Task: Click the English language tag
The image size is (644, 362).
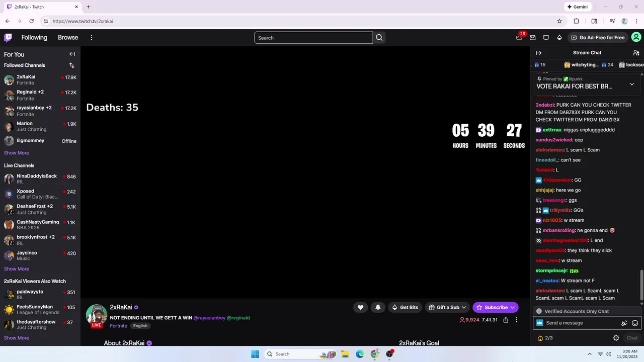Action: 140,326
